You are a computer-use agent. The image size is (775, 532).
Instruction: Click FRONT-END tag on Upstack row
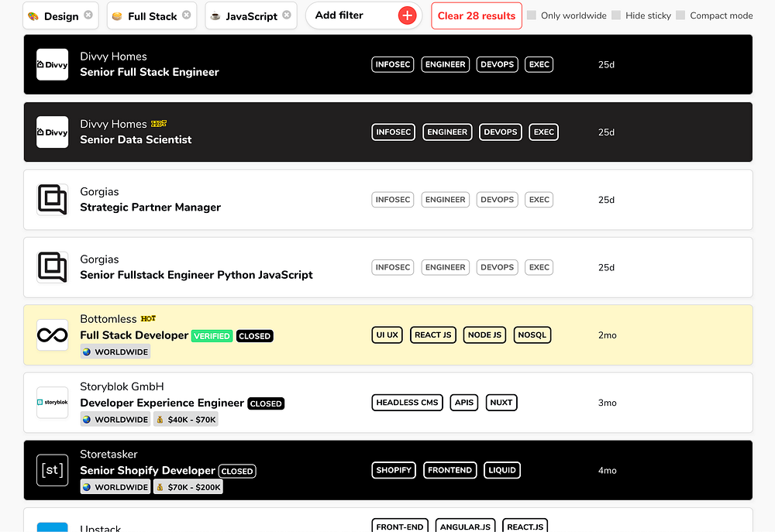400,526
